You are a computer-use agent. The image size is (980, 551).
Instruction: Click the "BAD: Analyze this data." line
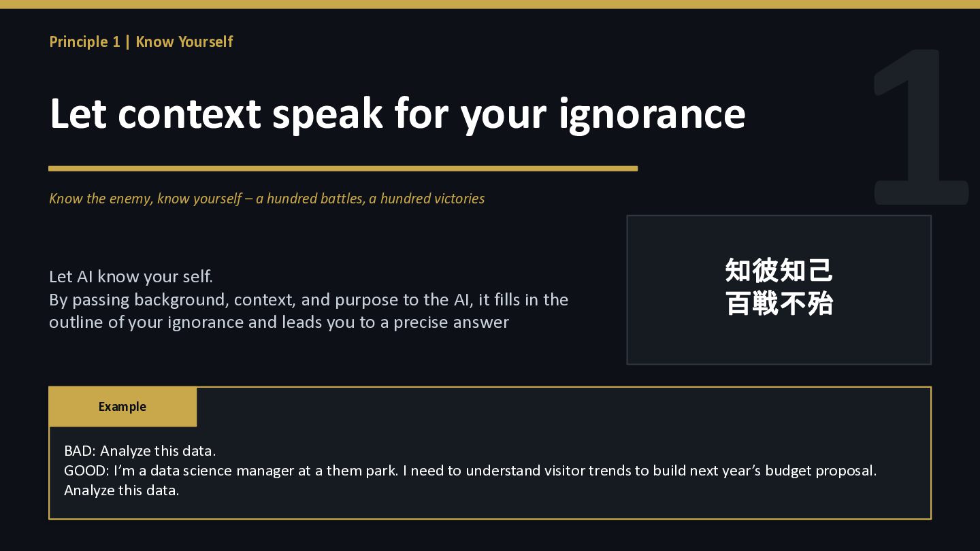click(140, 450)
